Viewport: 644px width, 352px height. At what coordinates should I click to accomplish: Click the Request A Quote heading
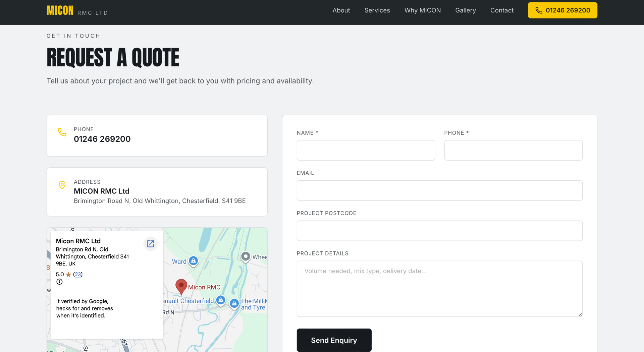coord(113,57)
